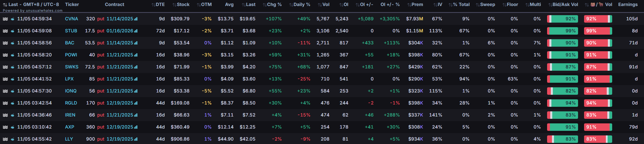Sort table by Vol column header
Viewport: 644px width, 144px height.
click(x=323, y=5)
